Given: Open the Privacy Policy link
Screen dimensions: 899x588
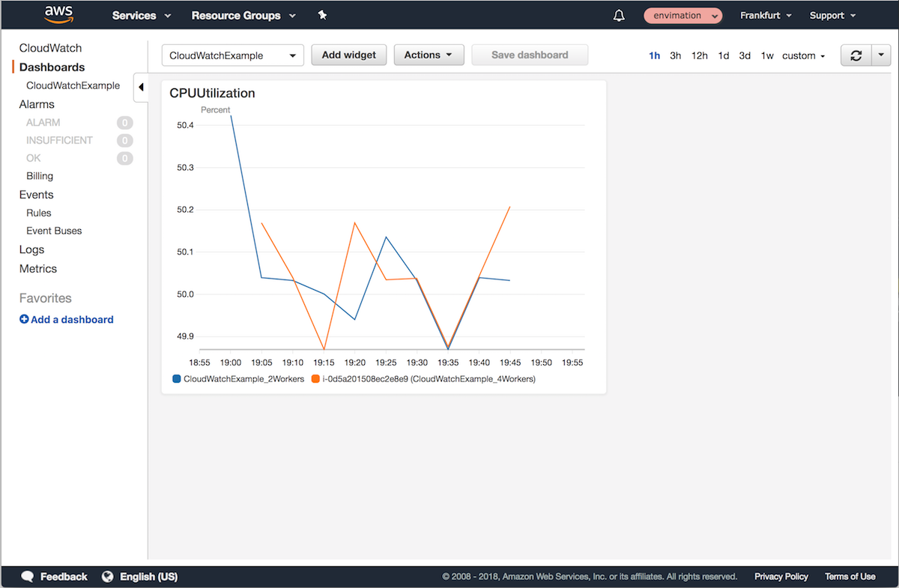Looking at the screenshot, I should (x=781, y=577).
